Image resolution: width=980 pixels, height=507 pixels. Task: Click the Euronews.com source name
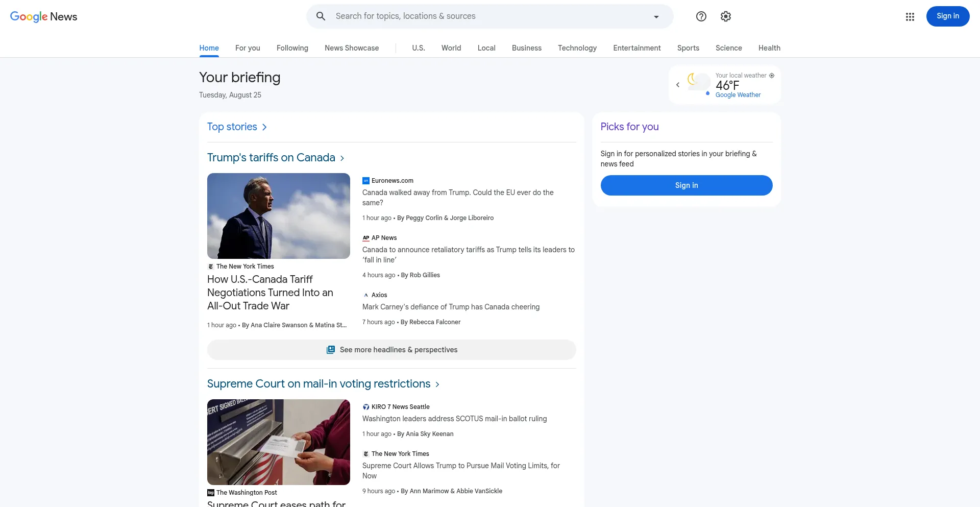click(393, 181)
